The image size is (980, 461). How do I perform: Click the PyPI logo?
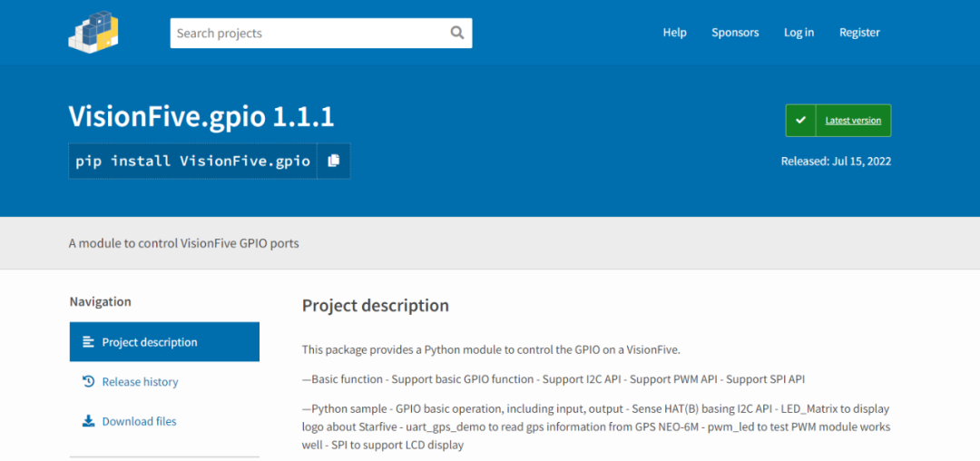(x=93, y=32)
